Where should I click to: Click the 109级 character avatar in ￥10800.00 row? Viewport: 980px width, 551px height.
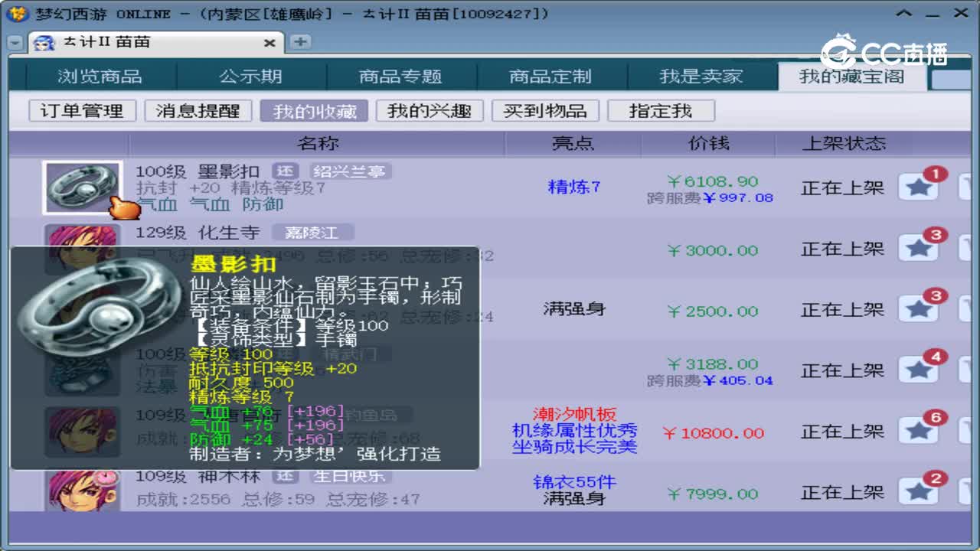82,433
